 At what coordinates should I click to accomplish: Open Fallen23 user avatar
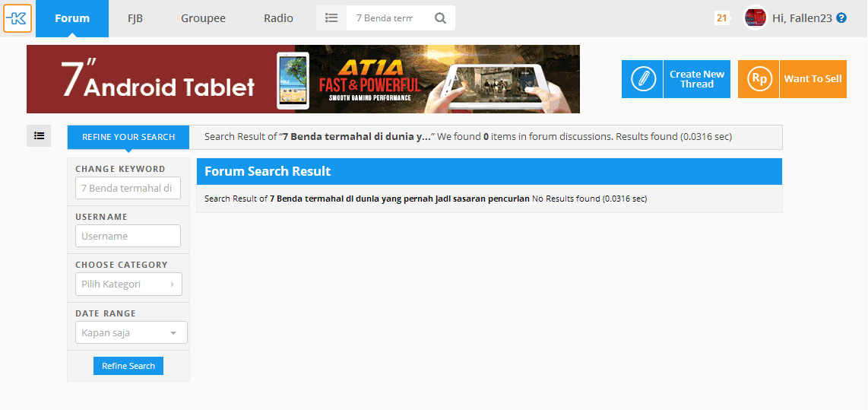click(x=755, y=18)
